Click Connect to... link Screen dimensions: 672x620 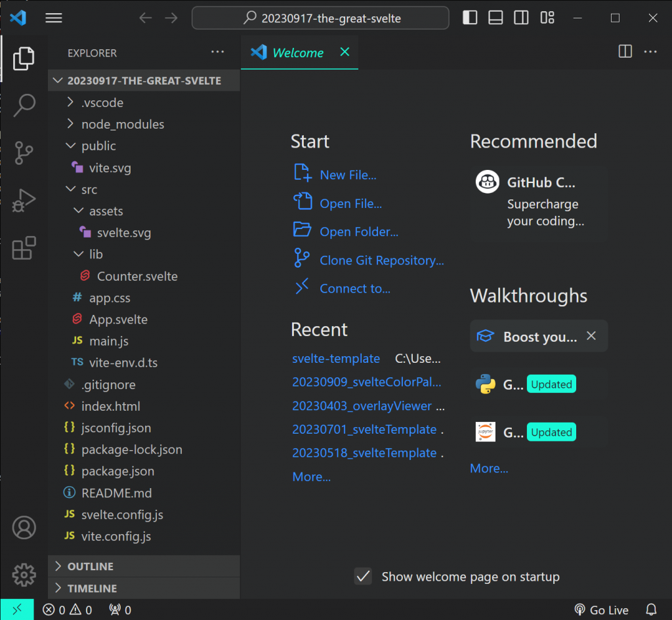(342, 289)
